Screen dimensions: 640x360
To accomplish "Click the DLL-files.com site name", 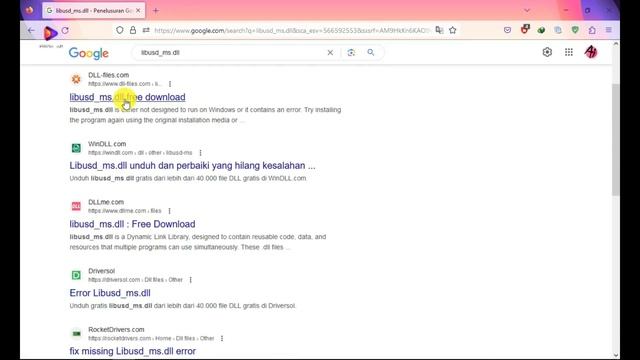I will tap(109, 75).
